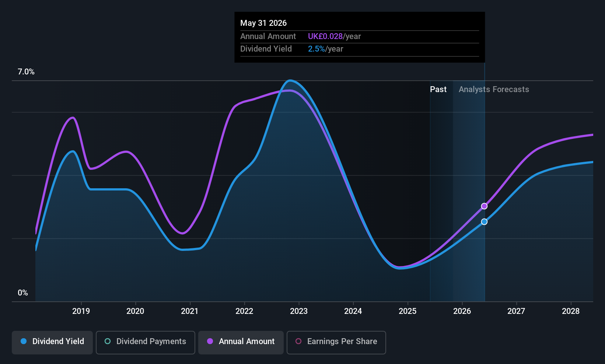Image resolution: width=605 pixels, height=364 pixels.
Task: Toggle the Annual Amount series
Action: [x=241, y=343]
